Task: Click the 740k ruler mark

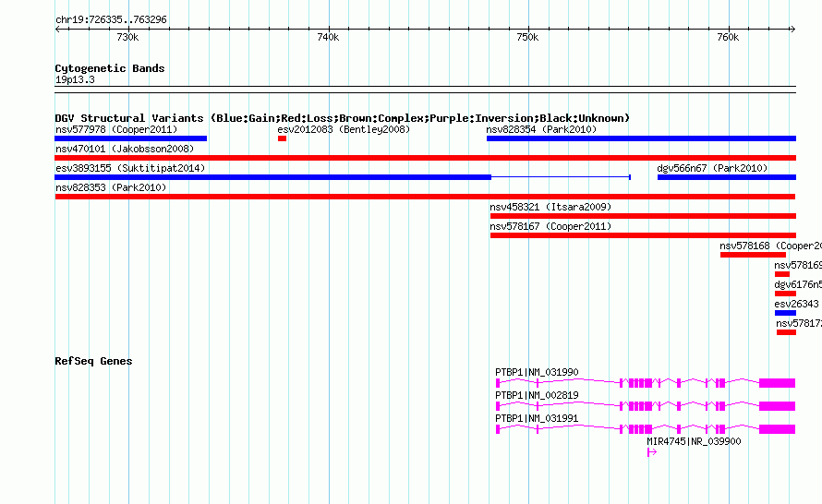Action: pyautogui.click(x=328, y=37)
